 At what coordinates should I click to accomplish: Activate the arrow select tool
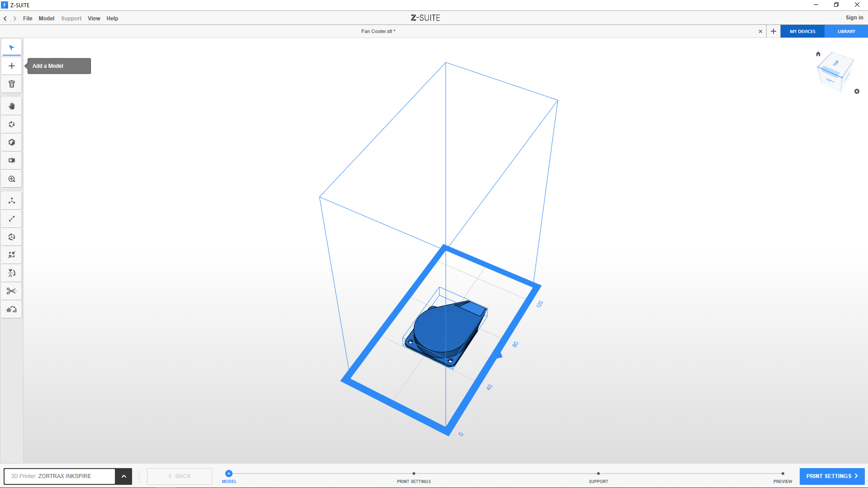point(12,48)
